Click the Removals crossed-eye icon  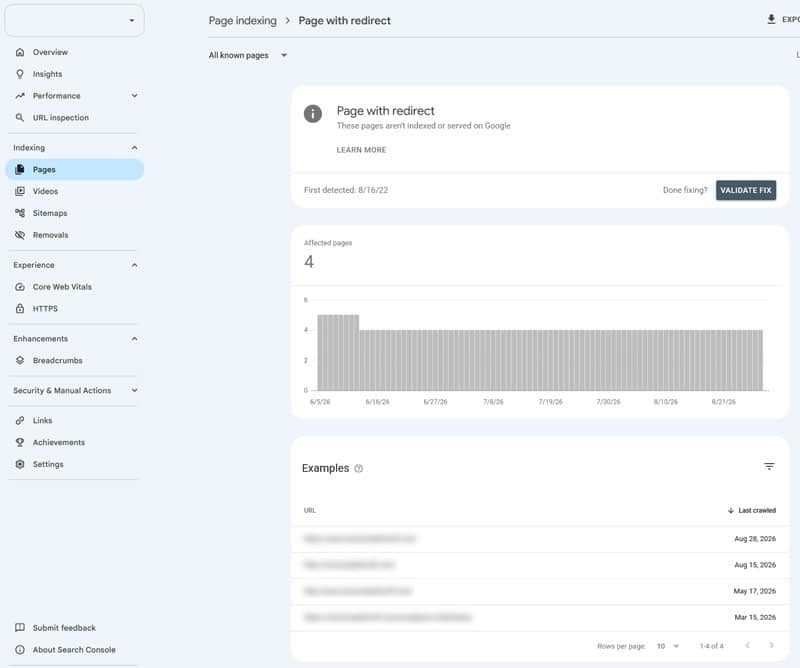pos(20,235)
